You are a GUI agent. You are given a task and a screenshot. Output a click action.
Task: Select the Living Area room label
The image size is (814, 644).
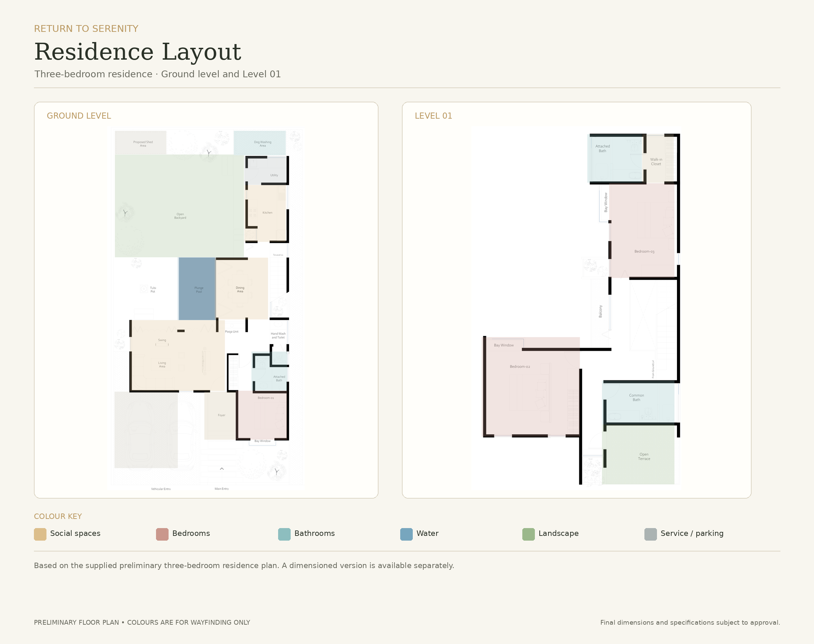162,365
